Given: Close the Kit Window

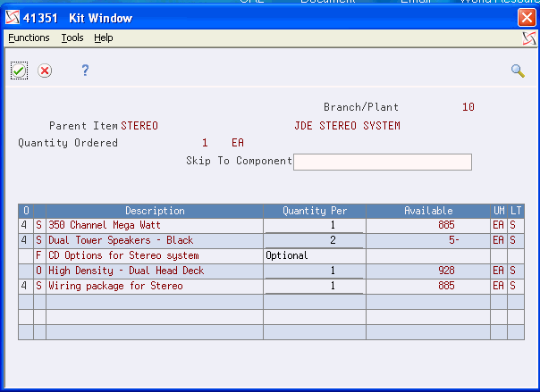Looking at the screenshot, I should (x=527, y=17).
